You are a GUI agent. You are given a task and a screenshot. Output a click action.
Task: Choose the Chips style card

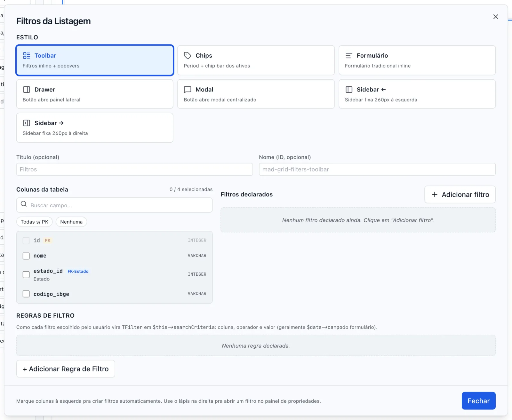(x=256, y=60)
